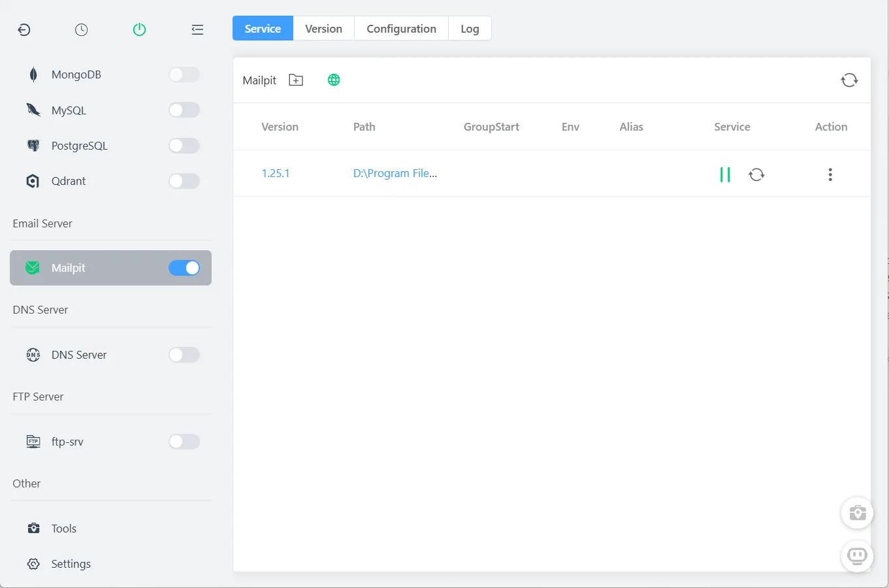Open Settings in the sidebar

coord(71,564)
